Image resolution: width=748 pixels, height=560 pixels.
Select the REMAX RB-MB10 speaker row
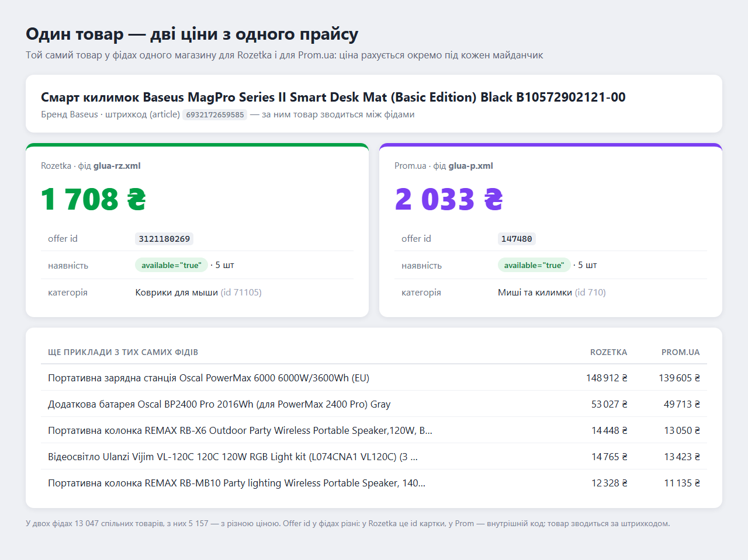click(374, 483)
